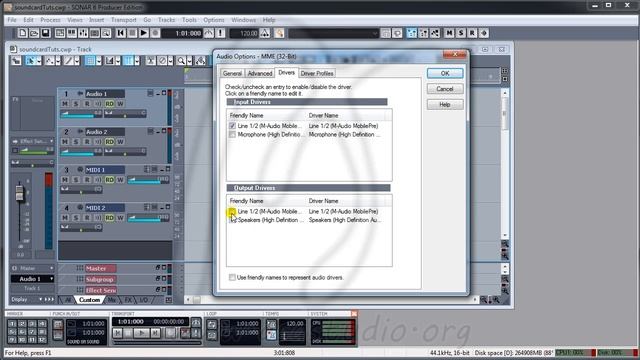Screen dimensions: 640x360
Task: Toggle W automation write on MIDI 2
Action: 120,218
